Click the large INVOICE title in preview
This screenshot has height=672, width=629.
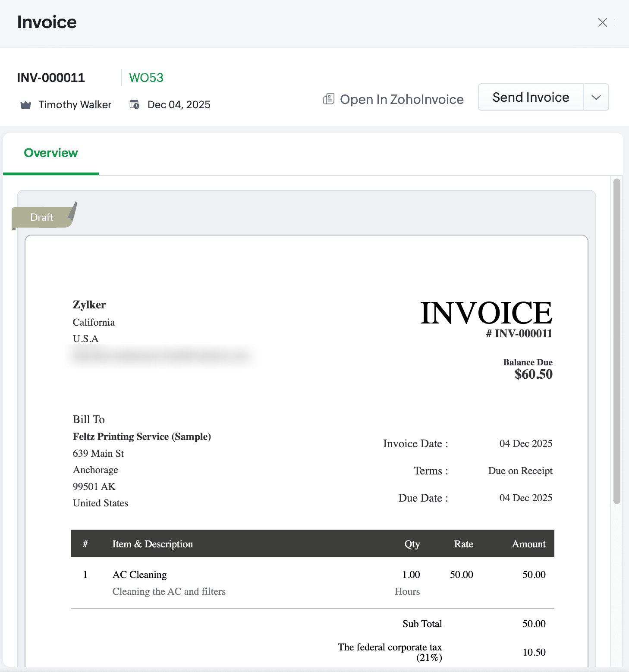[486, 313]
